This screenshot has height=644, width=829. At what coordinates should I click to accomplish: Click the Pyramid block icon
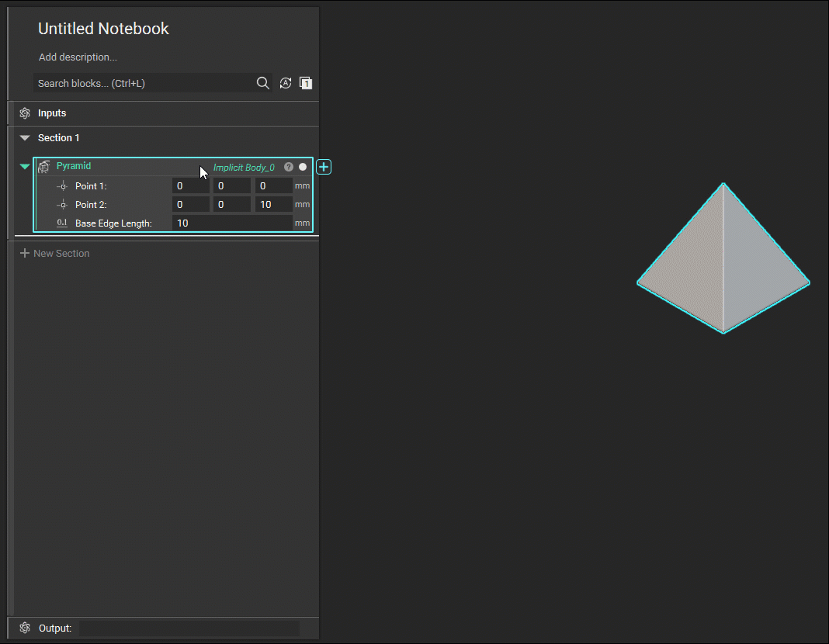[44, 167]
